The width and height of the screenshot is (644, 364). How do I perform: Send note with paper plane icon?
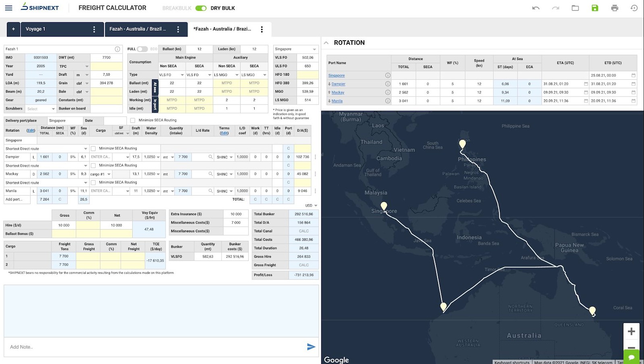tap(311, 347)
